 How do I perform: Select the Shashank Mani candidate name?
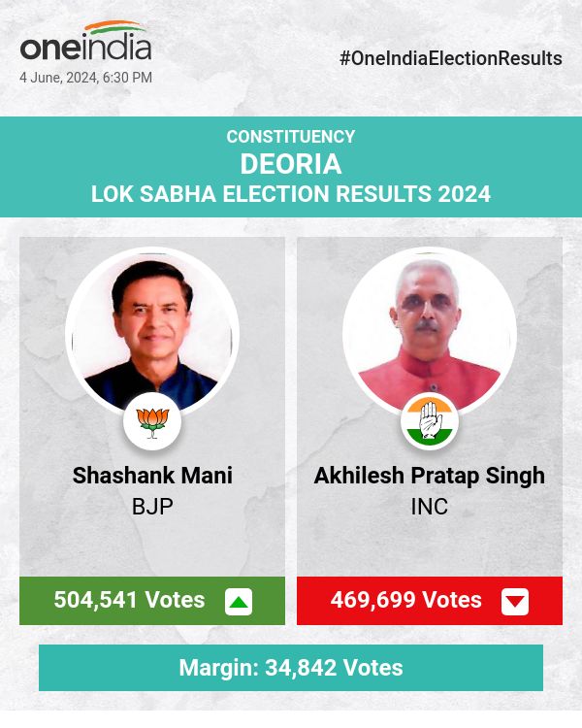(152, 477)
